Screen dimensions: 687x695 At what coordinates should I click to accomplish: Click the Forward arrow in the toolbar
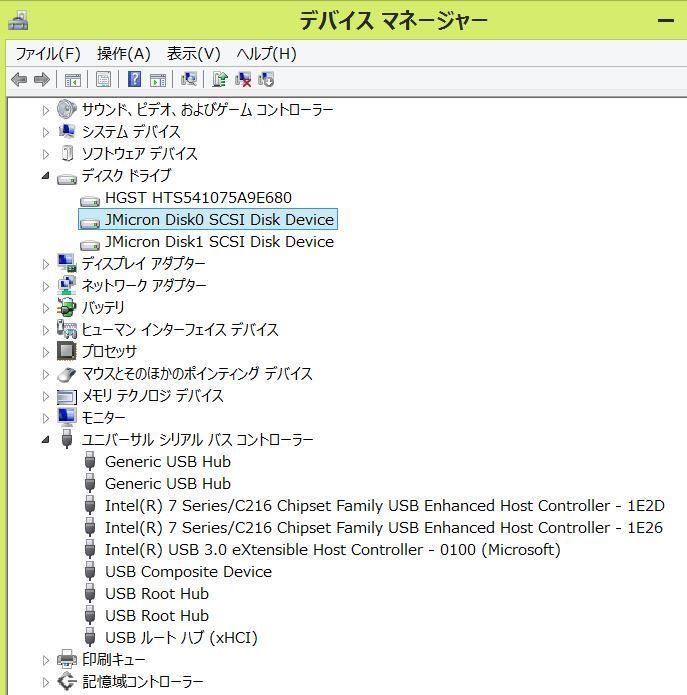[x=42, y=80]
